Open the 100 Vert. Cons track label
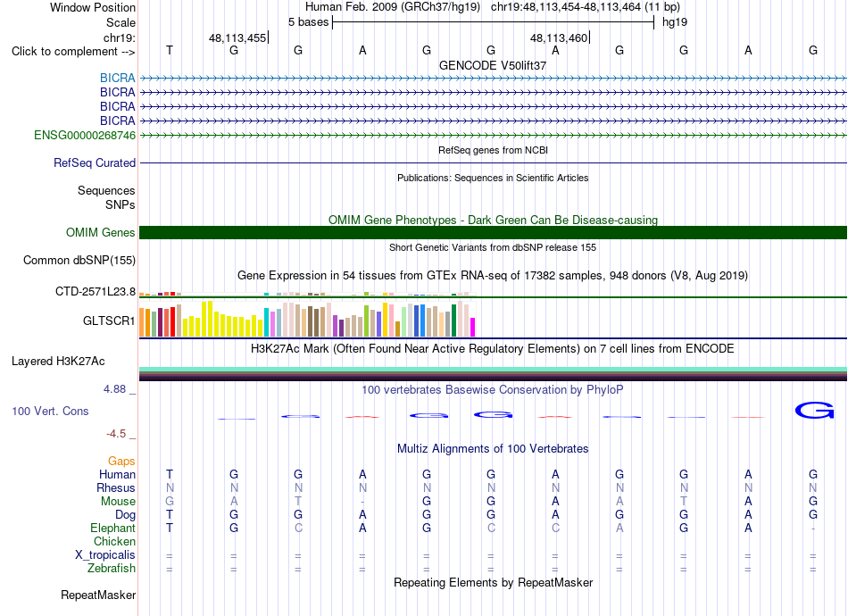 coord(50,411)
